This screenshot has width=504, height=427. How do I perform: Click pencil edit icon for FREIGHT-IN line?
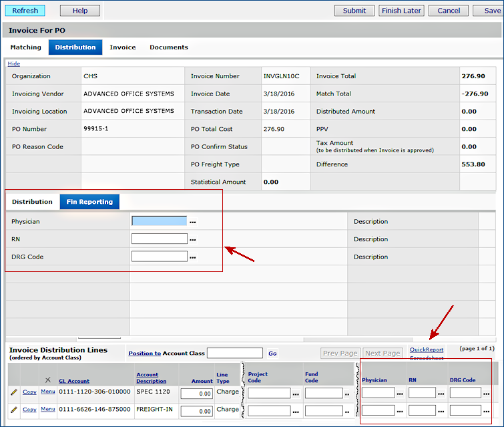click(13, 410)
